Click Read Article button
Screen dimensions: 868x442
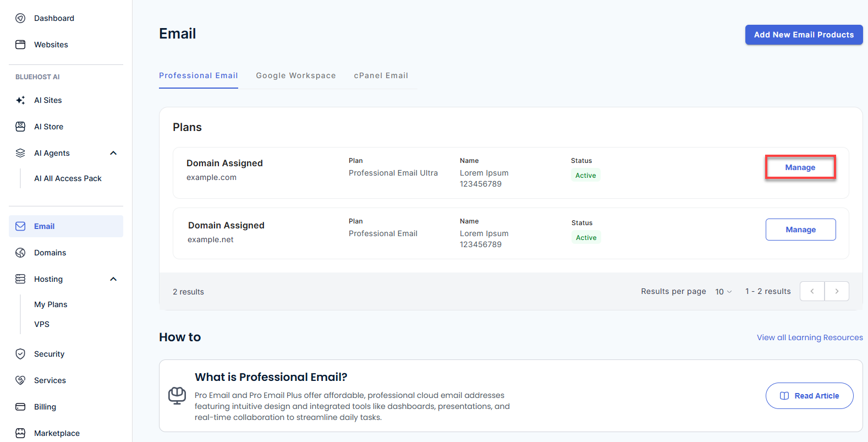pyautogui.click(x=809, y=396)
